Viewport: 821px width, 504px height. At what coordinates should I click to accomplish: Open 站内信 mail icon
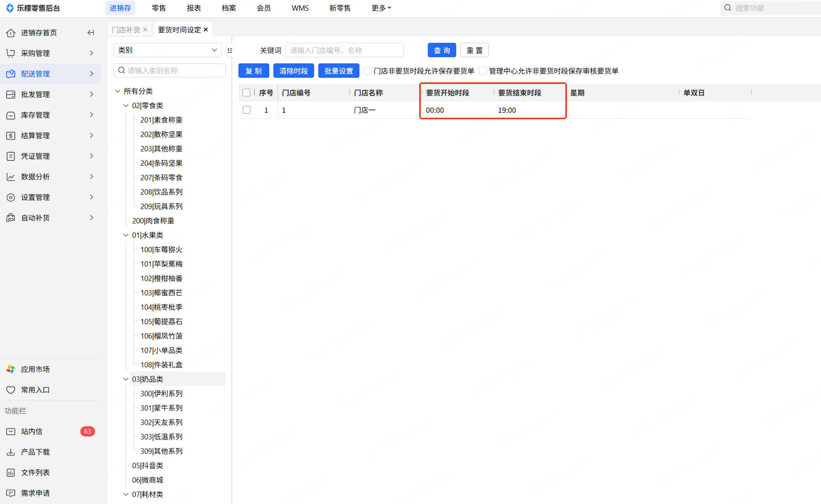pyautogui.click(x=11, y=432)
